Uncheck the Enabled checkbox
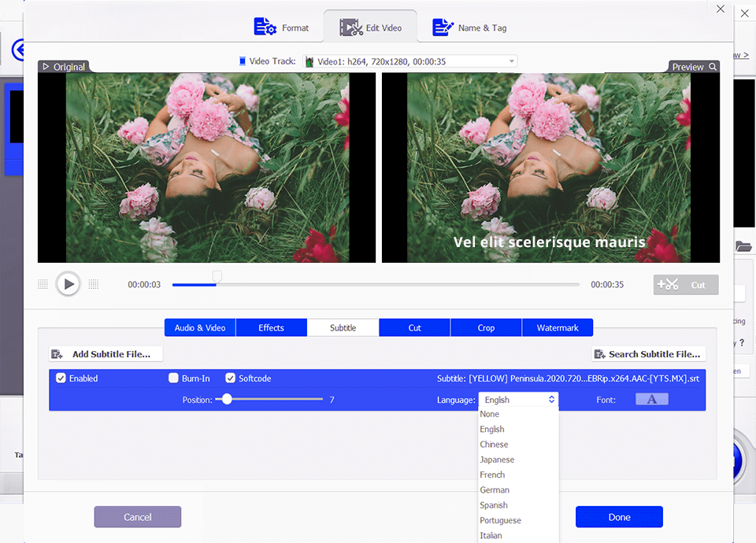This screenshot has height=543, width=756. point(61,379)
